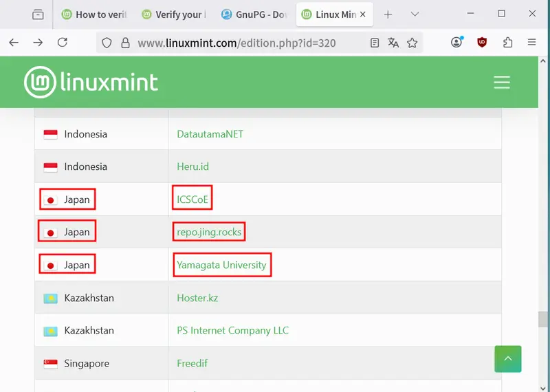Click the translate page icon
This screenshot has width=550, height=392.
[393, 43]
